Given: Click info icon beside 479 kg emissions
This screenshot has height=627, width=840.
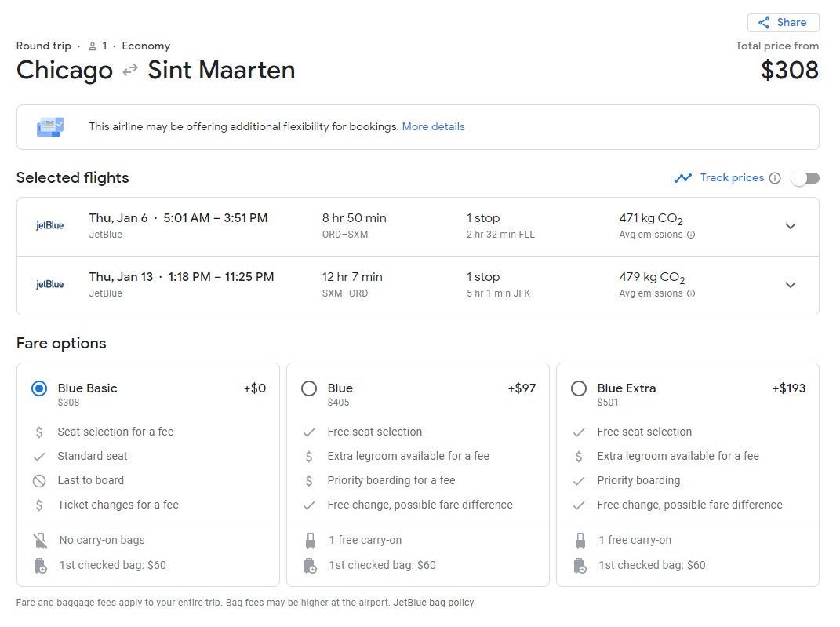Looking at the screenshot, I should coord(691,293).
